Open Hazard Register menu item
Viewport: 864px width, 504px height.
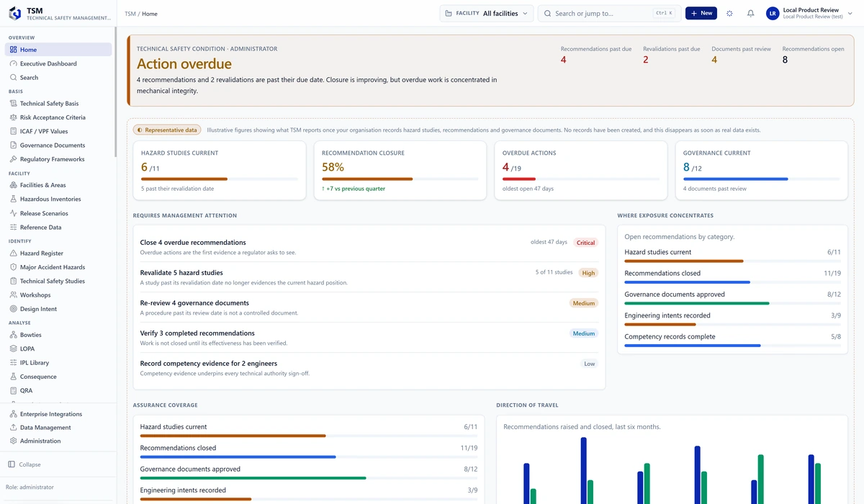tap(58, 253)
